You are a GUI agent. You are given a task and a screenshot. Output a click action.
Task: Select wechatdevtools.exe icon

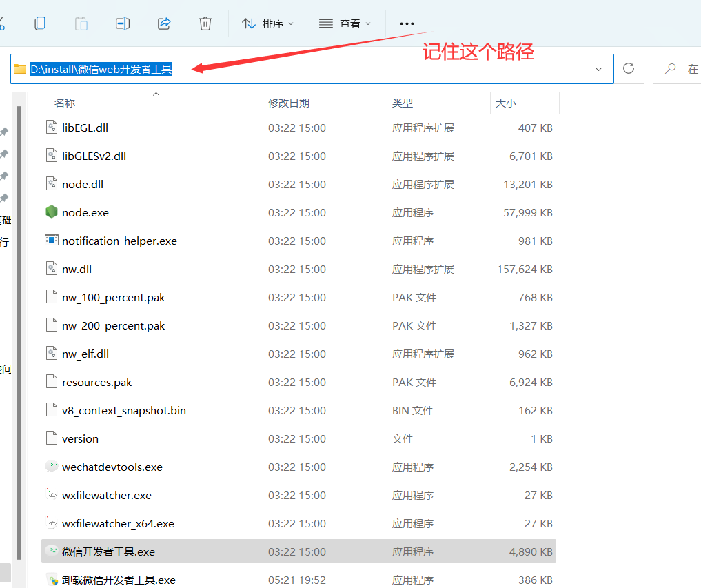click(x=52, y=467)
